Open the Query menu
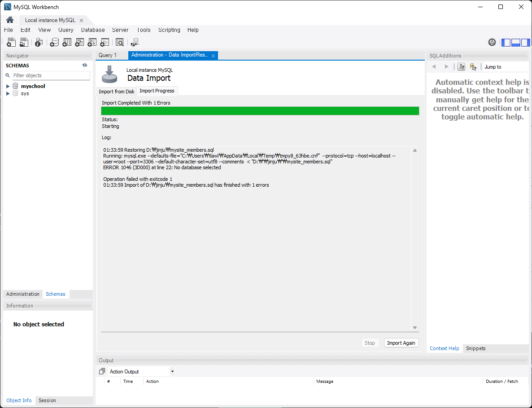532x408 pixels. pos(66,30)
